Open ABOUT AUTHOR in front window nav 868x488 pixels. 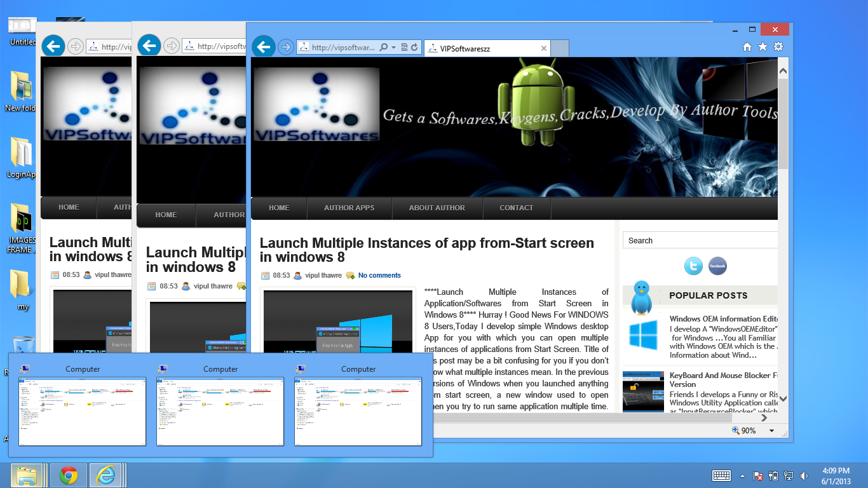(x=437, y=208)
